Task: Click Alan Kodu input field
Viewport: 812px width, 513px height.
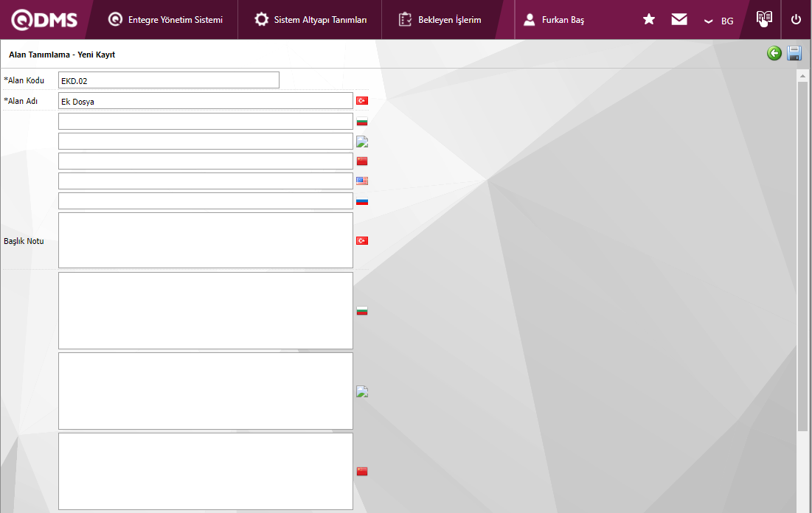Action: (x=169, y=80)
